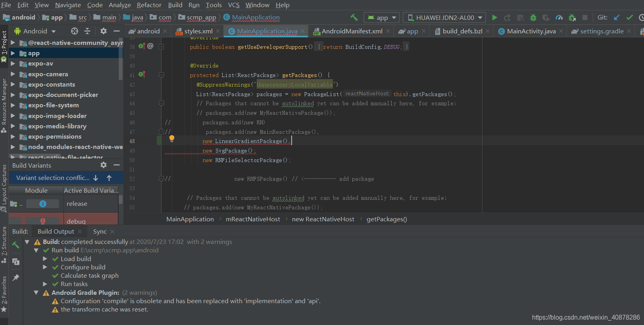Switch to MainActivity.java tab
644x325 pixels.
coord(531,31)
